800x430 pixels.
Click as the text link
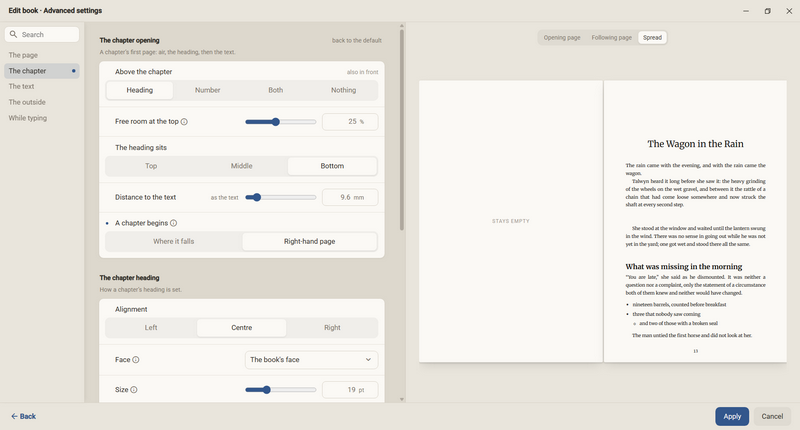224,197
